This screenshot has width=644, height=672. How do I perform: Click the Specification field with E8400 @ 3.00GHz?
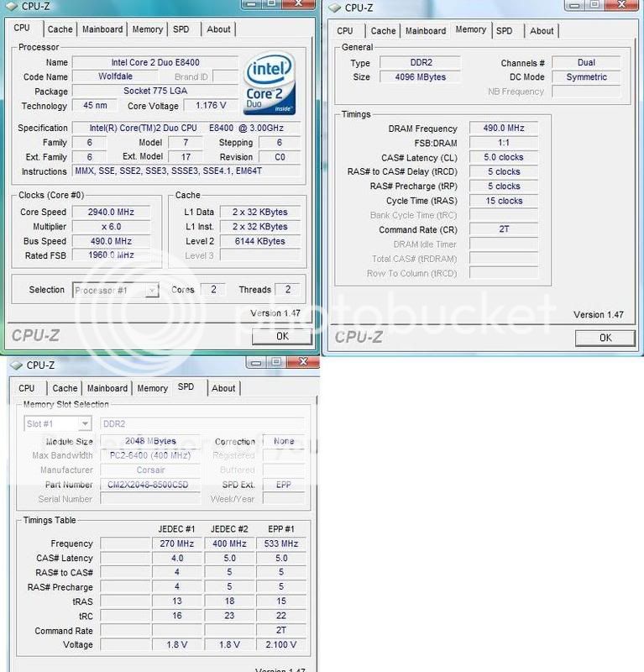click(186, 129)
